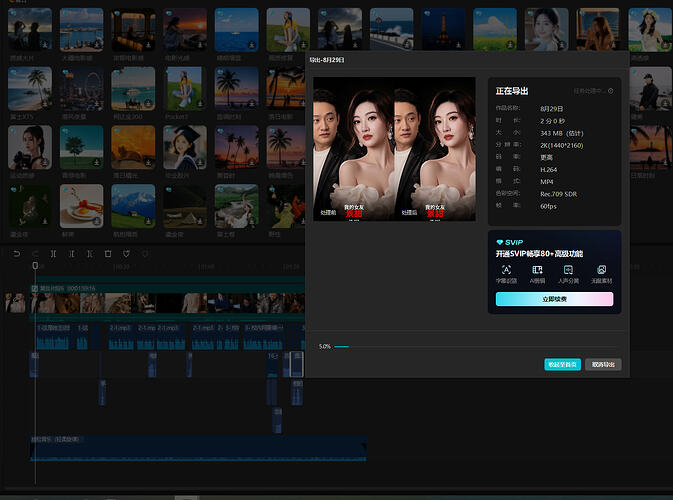Click the project name value 8月29日
This screenshot has width=673, height=500.
click(x=551, y=109)
